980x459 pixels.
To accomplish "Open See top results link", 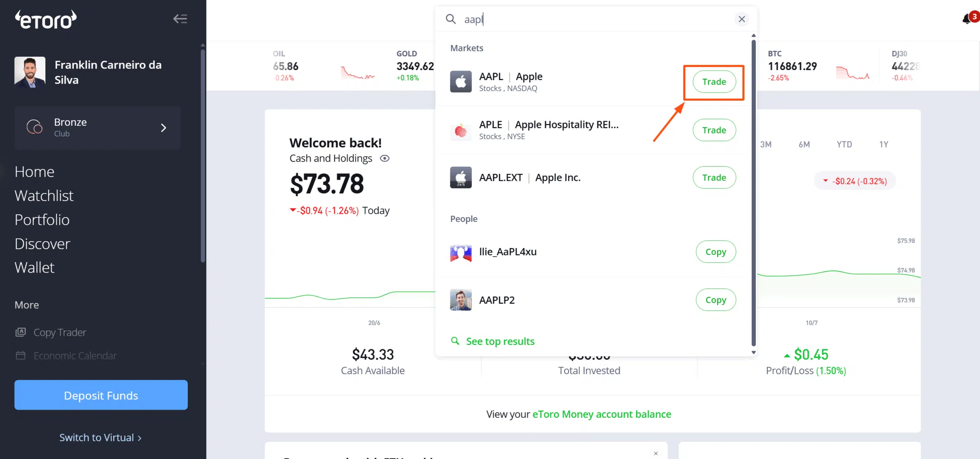I will coord(500,341).
